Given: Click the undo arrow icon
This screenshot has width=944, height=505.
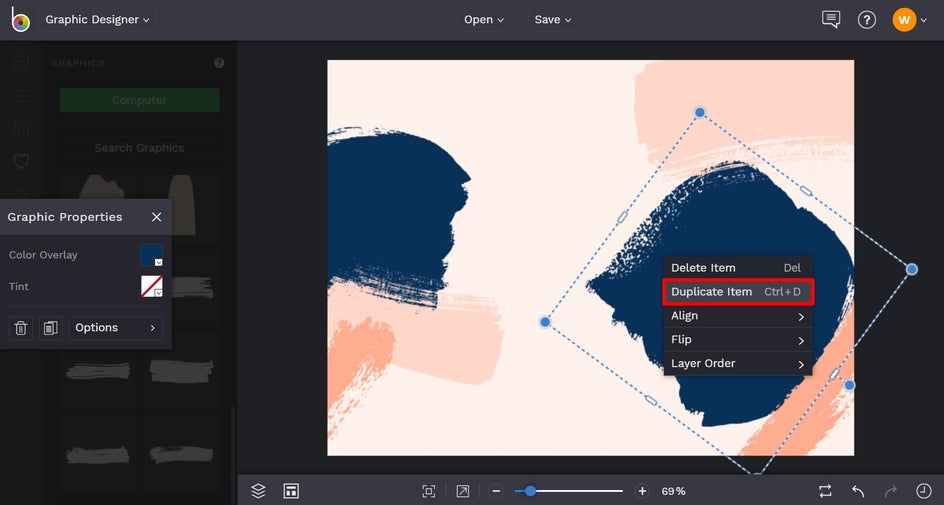Looking at the screenshot, I should [858, 491].
